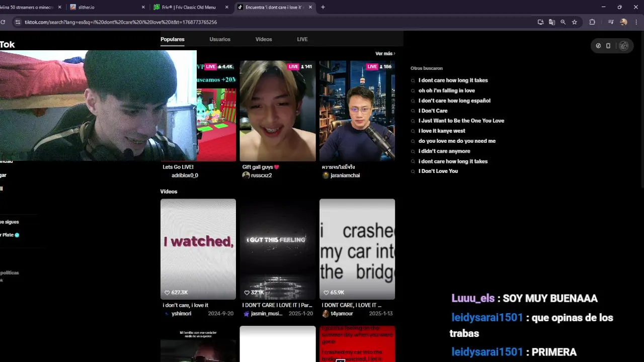Search suggestion 'i didn't care anymore'
This screenshot has height=362, width=644.
[444, 151]
